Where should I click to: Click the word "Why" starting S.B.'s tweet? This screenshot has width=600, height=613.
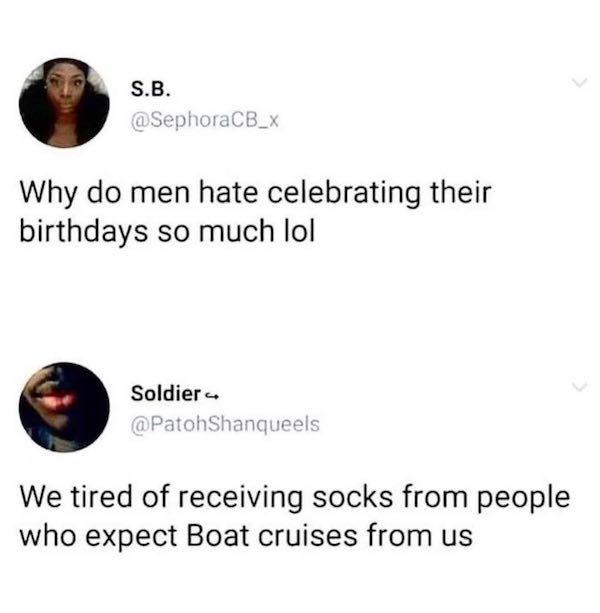click(49, 194)
